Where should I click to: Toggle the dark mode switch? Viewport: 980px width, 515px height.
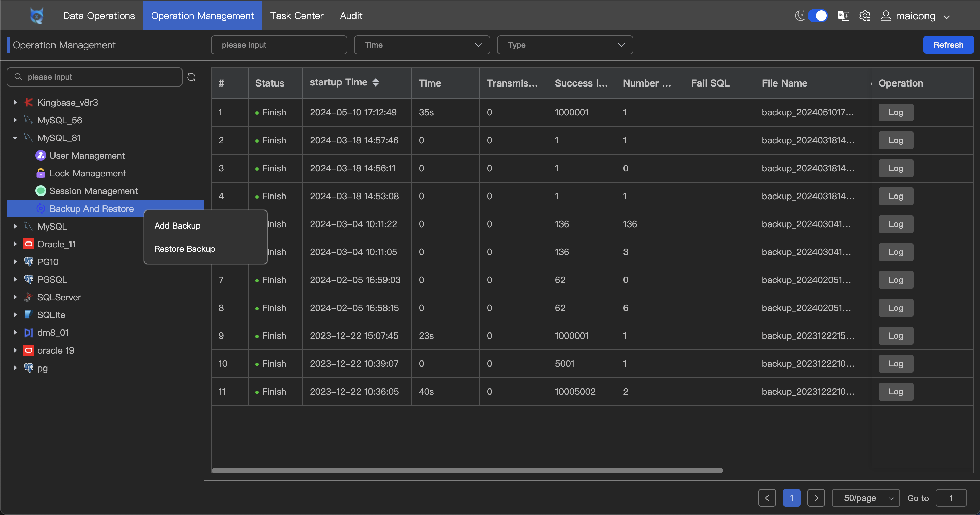817,16
